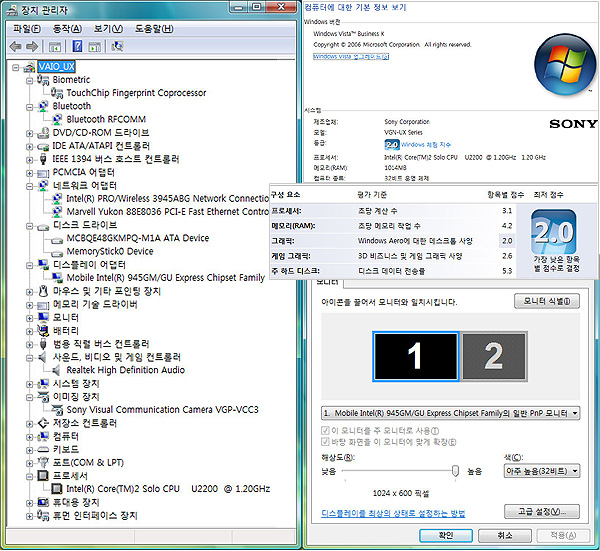Click the 포트(COM & LPT) category icon
Screen dimensions: 600x551
tap(43, 463)
